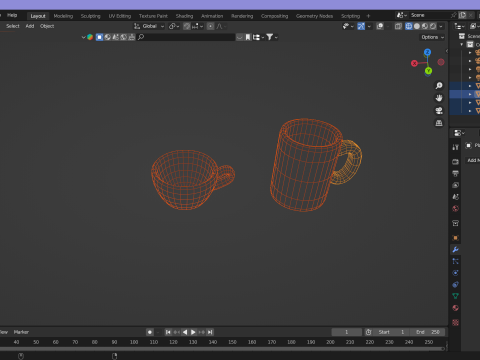Select wireframe viewport shading
The width and height of the screenshot is (480, 360).
409,26
